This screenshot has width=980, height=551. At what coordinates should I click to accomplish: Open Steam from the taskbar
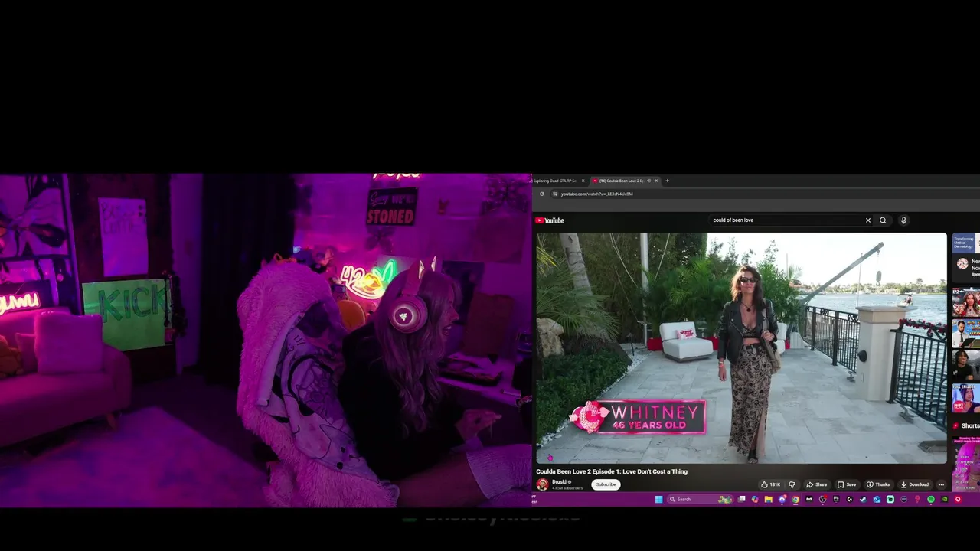tap(863, 499)
